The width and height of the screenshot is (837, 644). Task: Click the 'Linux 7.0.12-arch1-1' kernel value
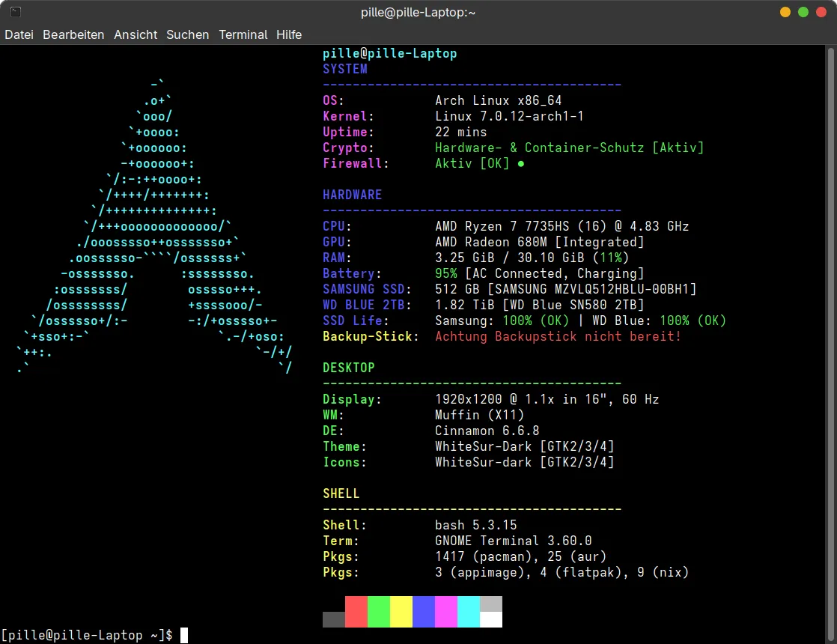tap(509, 116)
